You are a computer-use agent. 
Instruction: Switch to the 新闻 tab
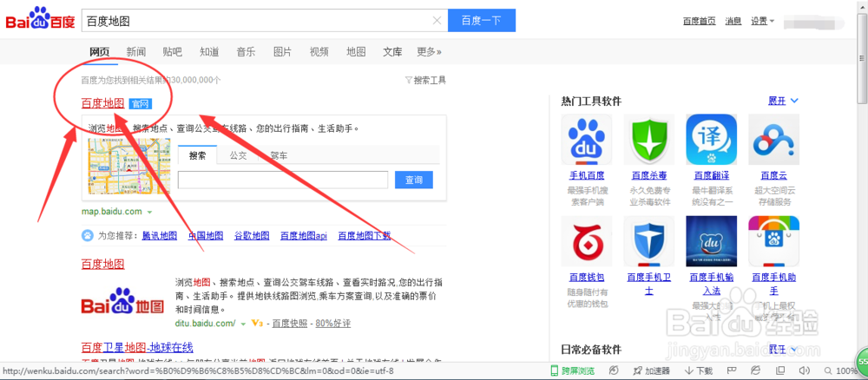pyautogui.click(x=135, y=52)
